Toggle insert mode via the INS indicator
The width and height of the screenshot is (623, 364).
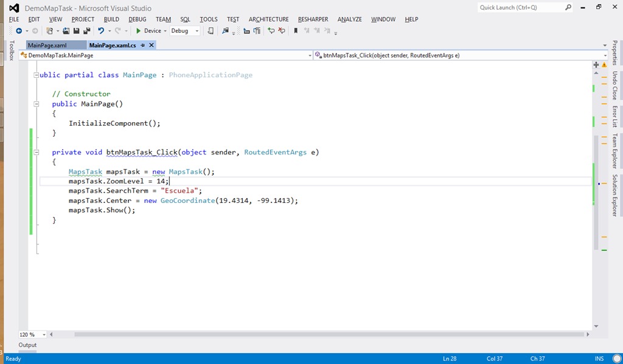coord(598,359)
